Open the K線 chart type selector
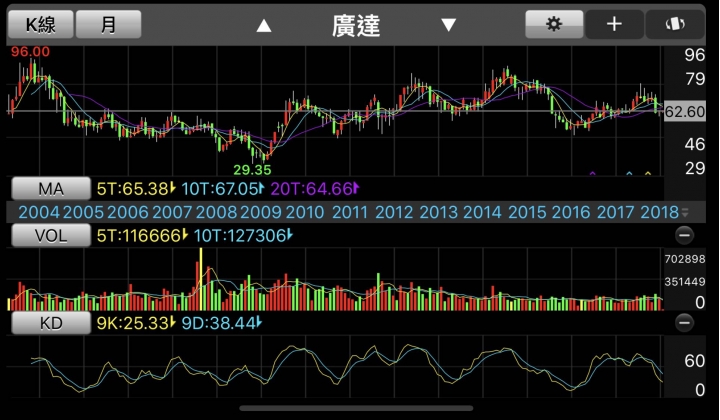 click(x=40, y=24)
